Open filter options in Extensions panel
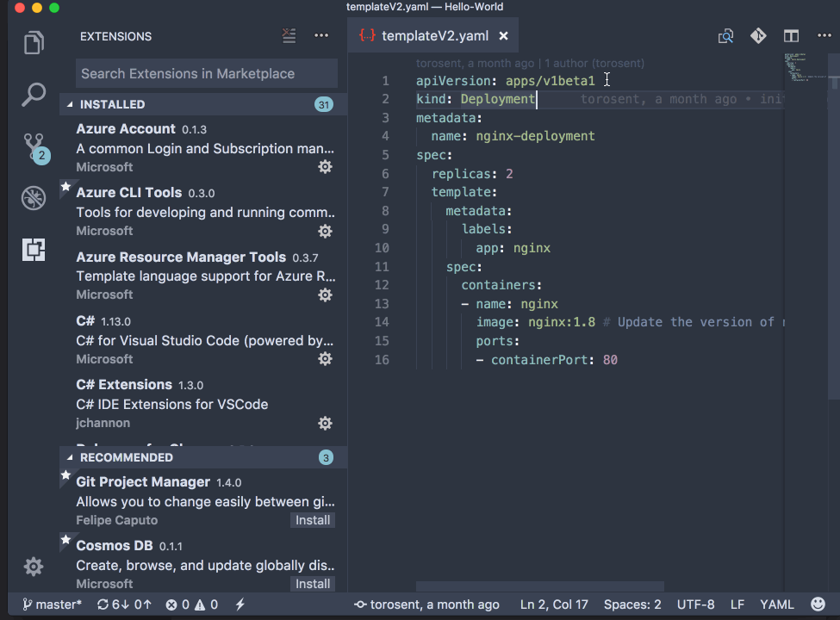840x620 pixels. pos(289,35)
